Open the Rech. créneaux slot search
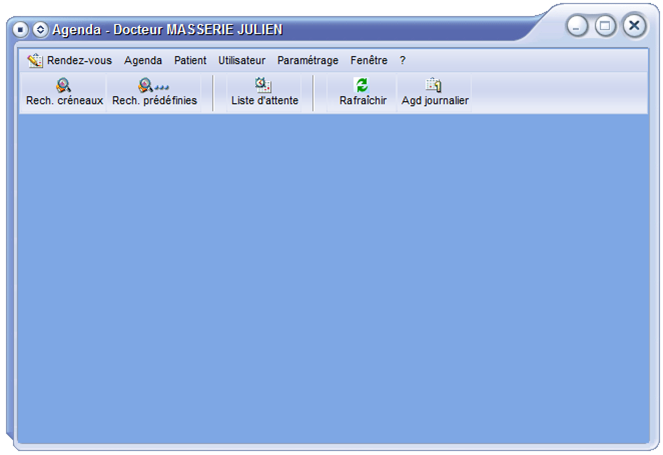 (64, 93)
